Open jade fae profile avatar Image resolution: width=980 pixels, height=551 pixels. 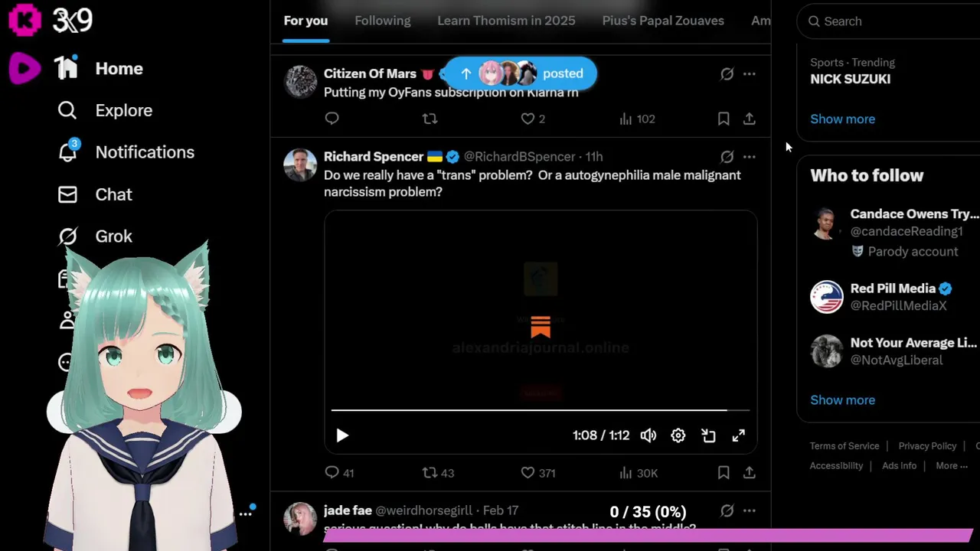300,518
